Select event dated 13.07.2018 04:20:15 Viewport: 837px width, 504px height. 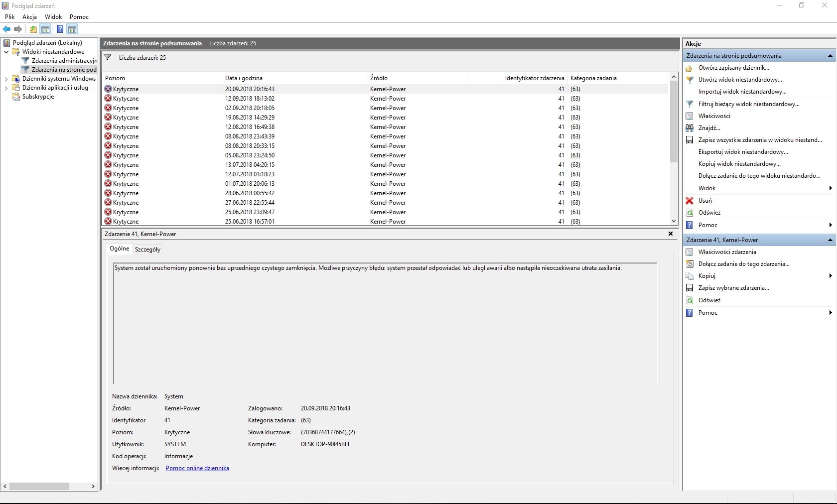click(x=385, y=165)
